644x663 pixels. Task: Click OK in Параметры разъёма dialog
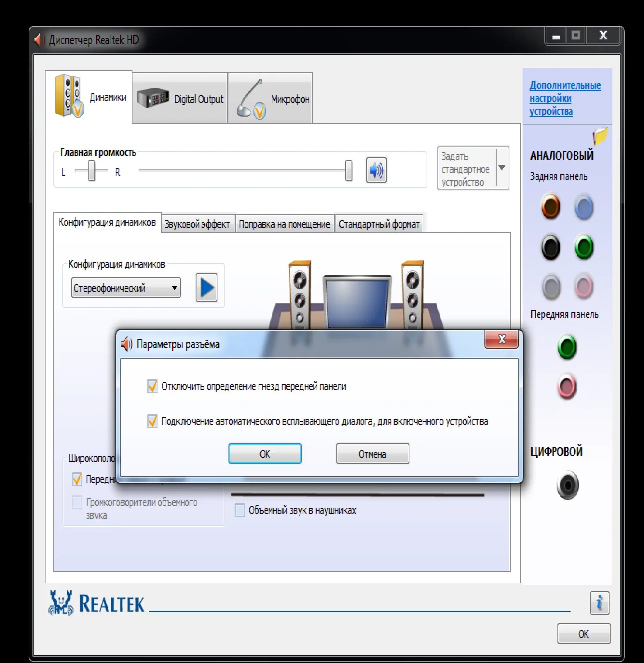tap(265, 454)
